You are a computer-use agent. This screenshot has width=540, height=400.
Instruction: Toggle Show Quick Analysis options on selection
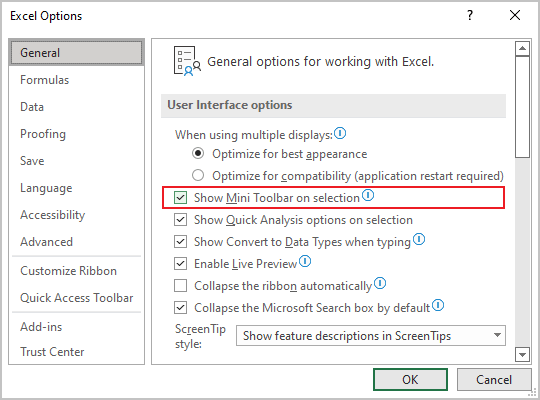pyautogui.click(x=180, y=220)
